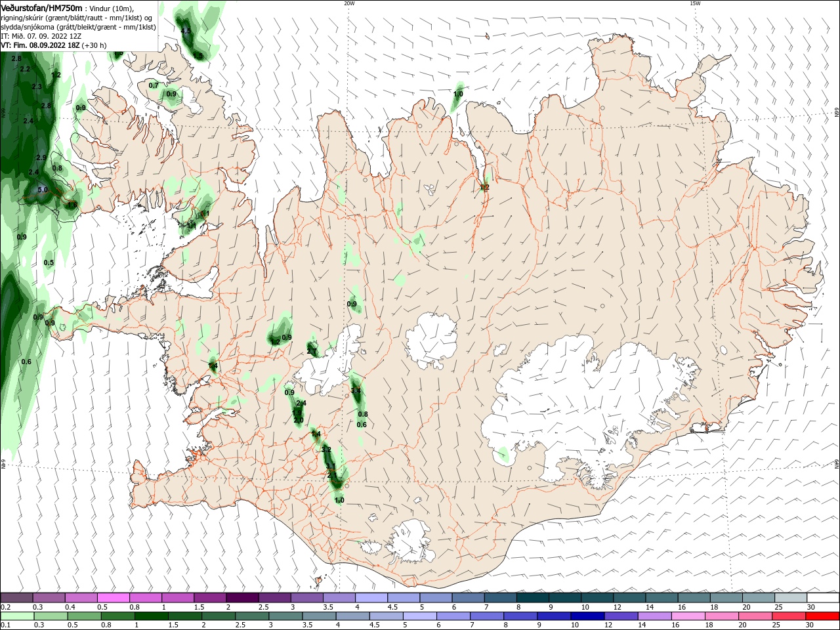Select the light gray 25 snow legend swatch
This screenshot has height=630, width=840.
[791, 598]
